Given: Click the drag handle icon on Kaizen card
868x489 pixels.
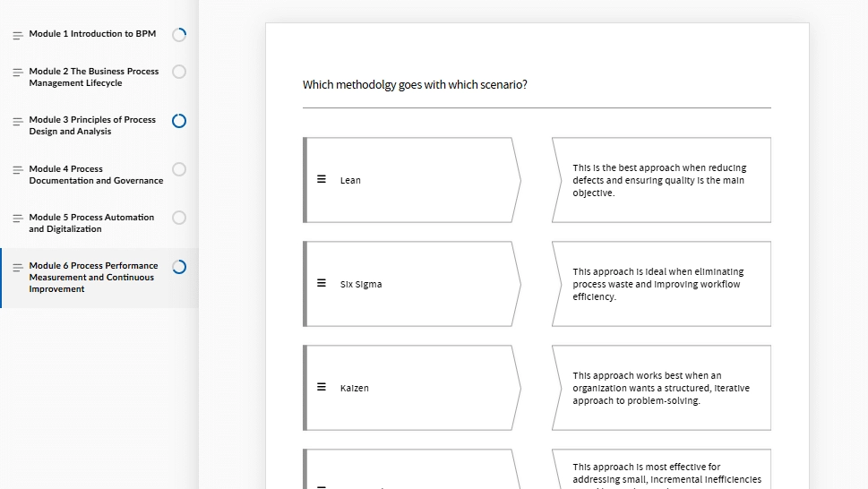Looking at the screenshot, I should click(321, 387).
